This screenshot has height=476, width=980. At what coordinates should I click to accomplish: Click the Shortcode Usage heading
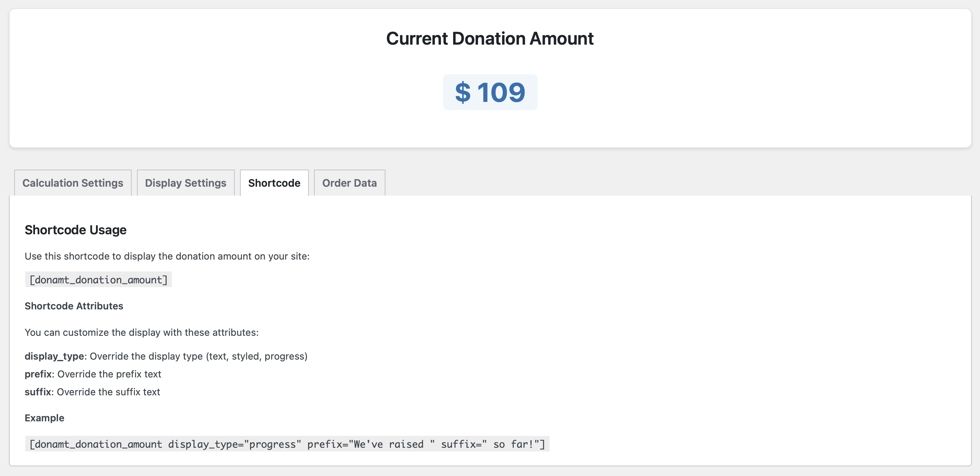(75, 230)
